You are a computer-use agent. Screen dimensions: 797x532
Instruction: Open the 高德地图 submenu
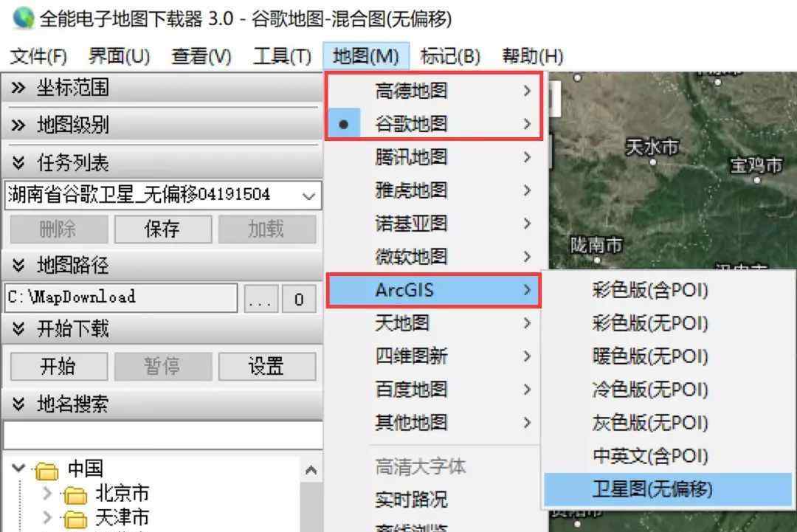click(x=434, y=91)
